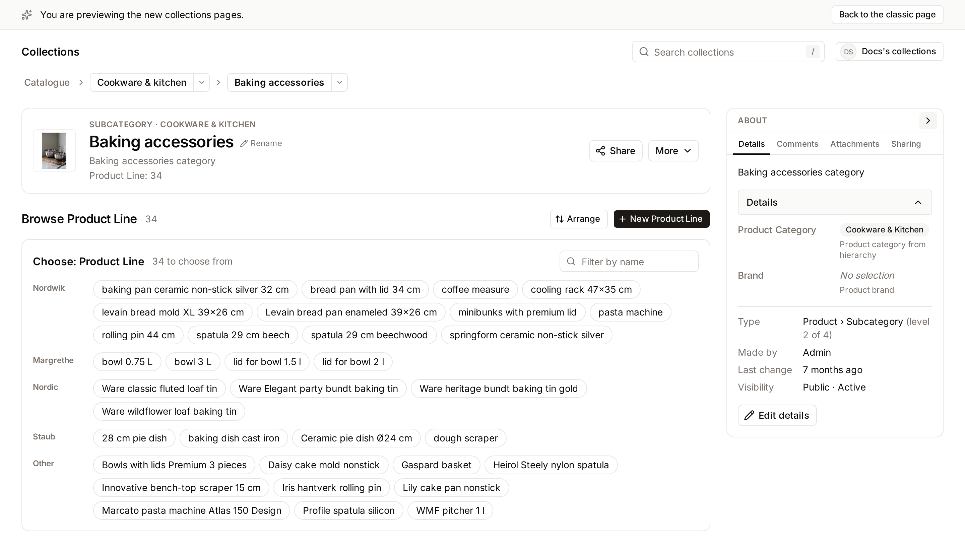Click the DS avatar in Docs's collections
The width and height of the screenshot is (965, 560).
848,52
